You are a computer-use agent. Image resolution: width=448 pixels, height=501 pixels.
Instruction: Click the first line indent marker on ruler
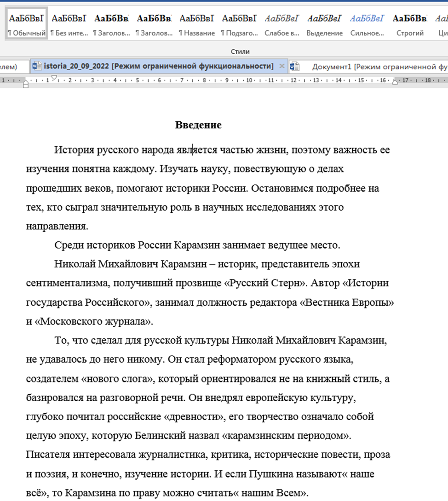coord(54,78)
